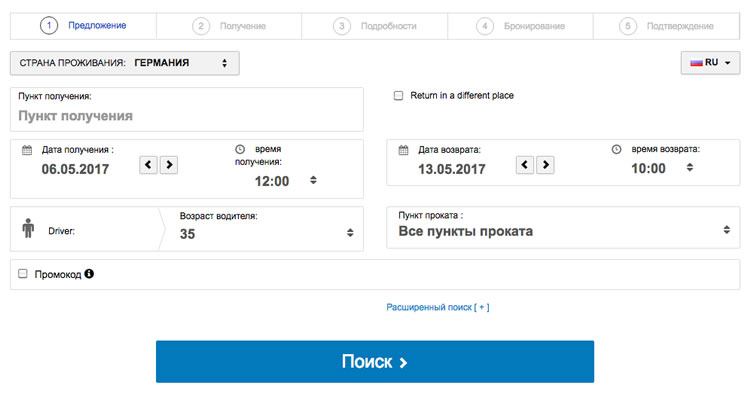Open country of residence Германия dropdown
Screen dimensions: 750x406
124,63
